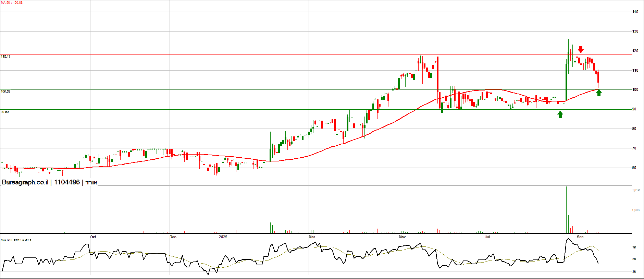
Task: Click the red down arrow sell signal
Action: coord(581,49)
